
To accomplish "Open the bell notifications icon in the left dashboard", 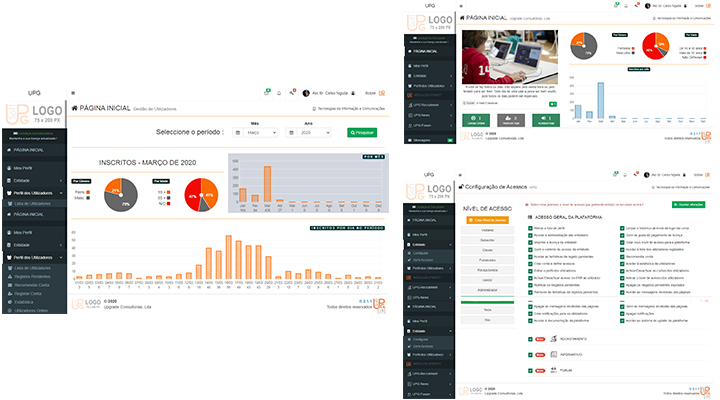I will coord(279,92).
